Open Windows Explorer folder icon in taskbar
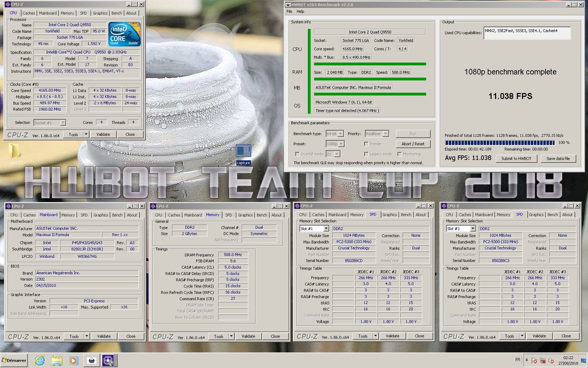The image size is (588, 368). [x=57, y=360]
